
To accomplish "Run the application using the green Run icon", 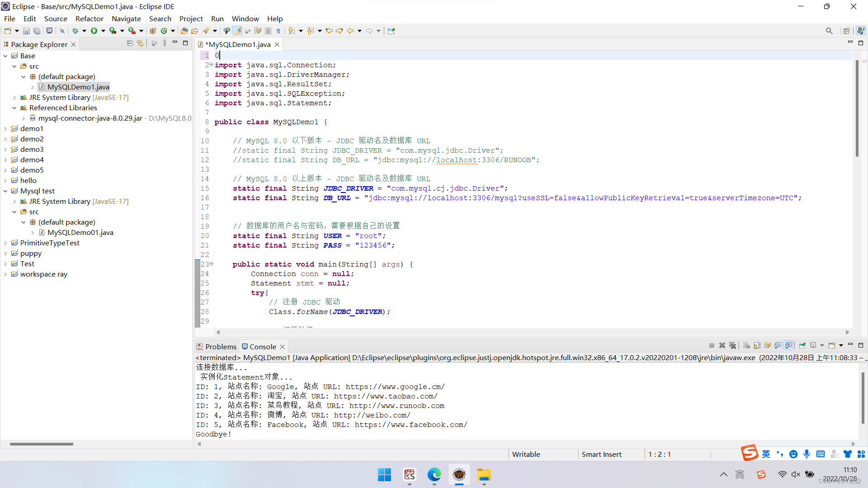I will [x=94, y=31].
